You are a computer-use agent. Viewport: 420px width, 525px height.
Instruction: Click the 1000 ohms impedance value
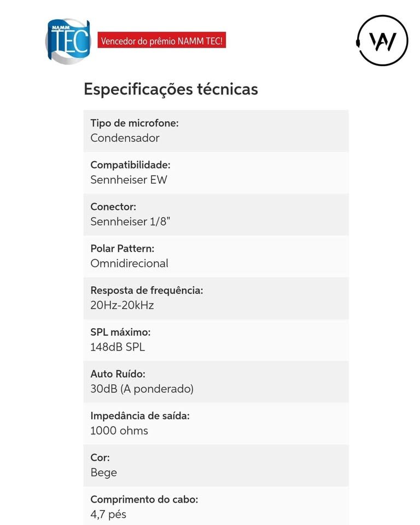pyautogui.click(x=119, y=431)
